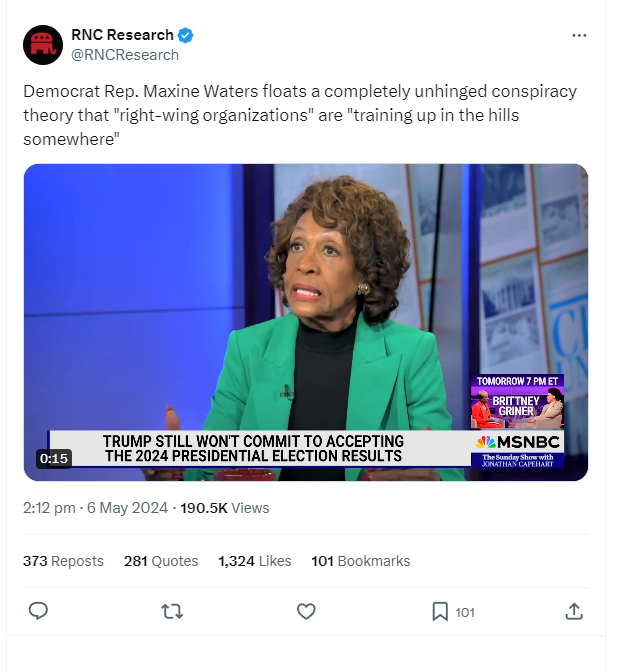The height and width of the screenshot is (672, 622).
Task: Toggle the bookmark icon in the action bar
Action: coord(440,612)
